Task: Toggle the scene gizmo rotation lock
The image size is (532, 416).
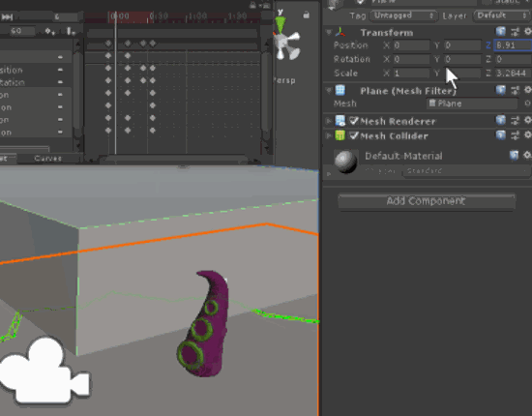Action: coord(306,15)
